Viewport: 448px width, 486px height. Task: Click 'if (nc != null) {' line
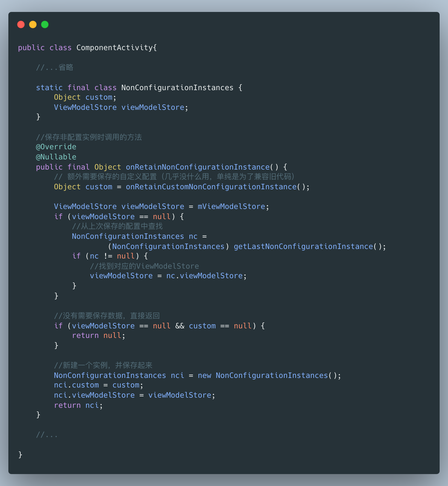point(110,256)
